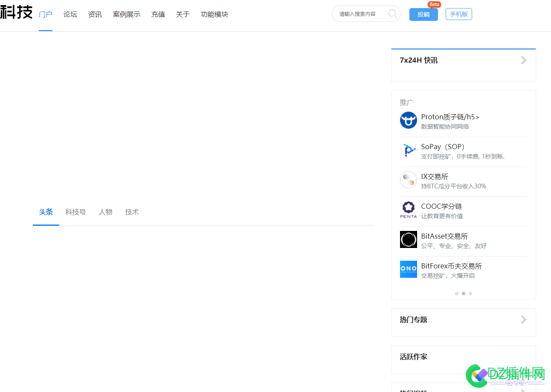Image resolution: width=551 pixels, height=392 pixels.
Task: Click the 让教育更有价值 description text
Action: click(442, 216)
